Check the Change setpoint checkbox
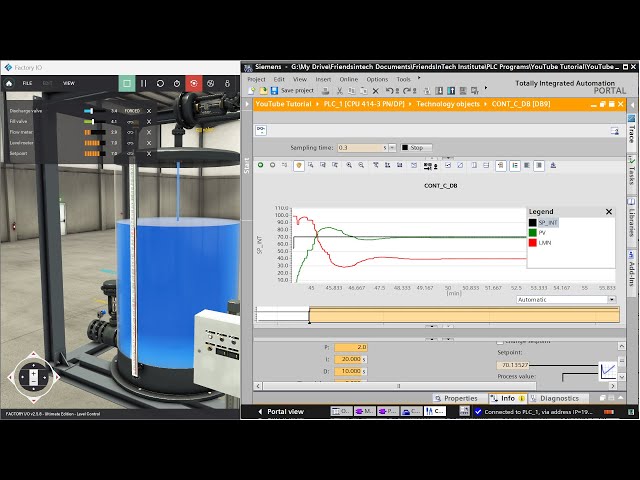The height and width of the screenshot is (480, 640). click(x=500, y=342)
